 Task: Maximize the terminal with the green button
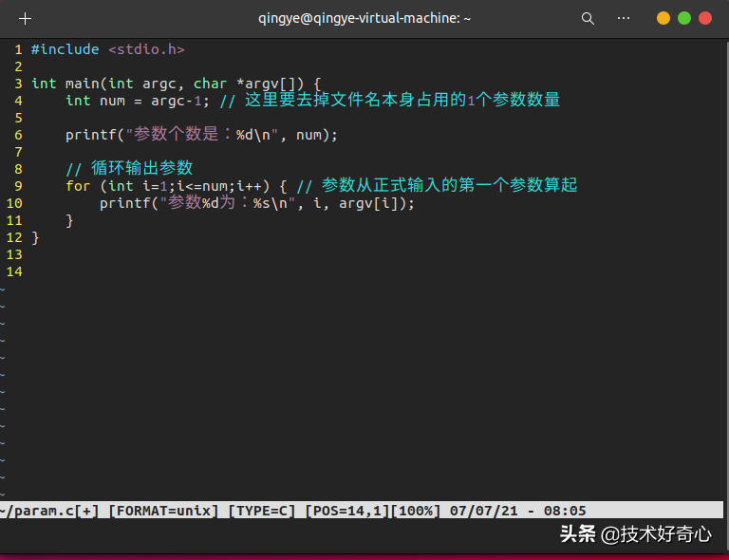click(683, 18)
